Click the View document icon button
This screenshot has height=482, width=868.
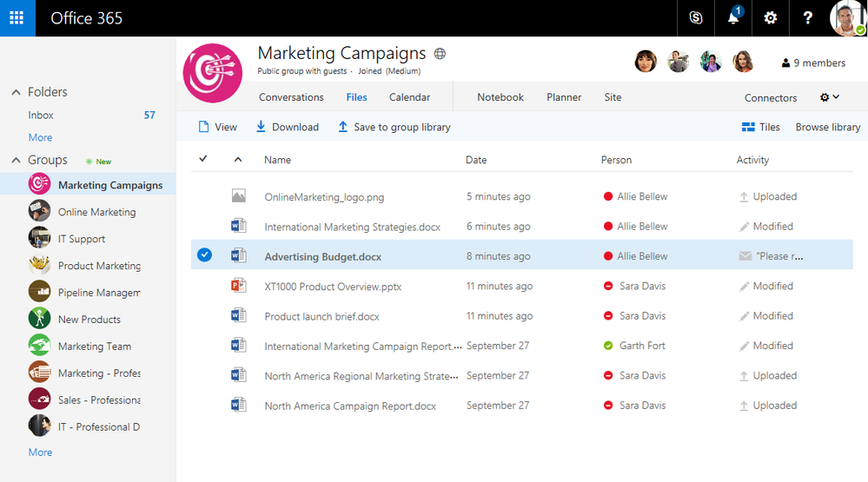pyautogui.click(x=217, y=127)
